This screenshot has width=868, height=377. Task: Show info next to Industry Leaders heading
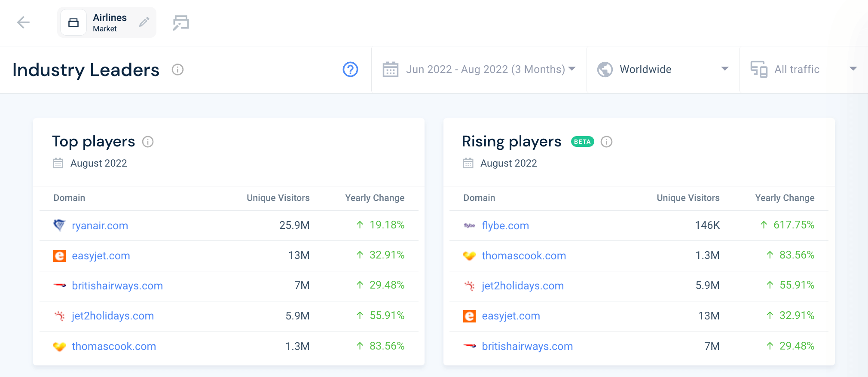coord(177,70)
